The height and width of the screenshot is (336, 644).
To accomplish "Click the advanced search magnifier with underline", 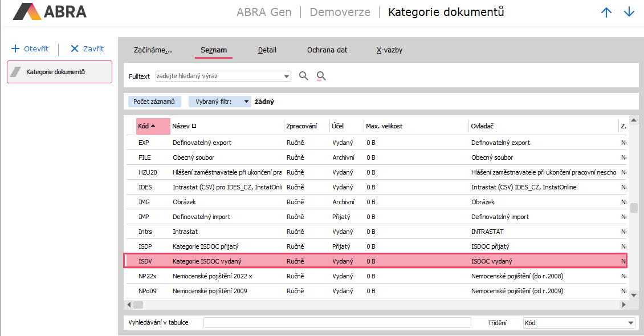I will coord(321,76).
